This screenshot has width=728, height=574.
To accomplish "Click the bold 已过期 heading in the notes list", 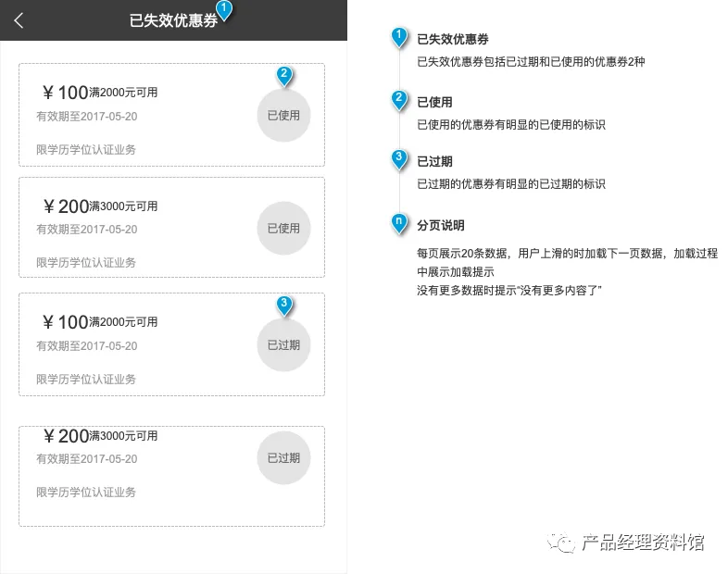I will pos(434,161).
